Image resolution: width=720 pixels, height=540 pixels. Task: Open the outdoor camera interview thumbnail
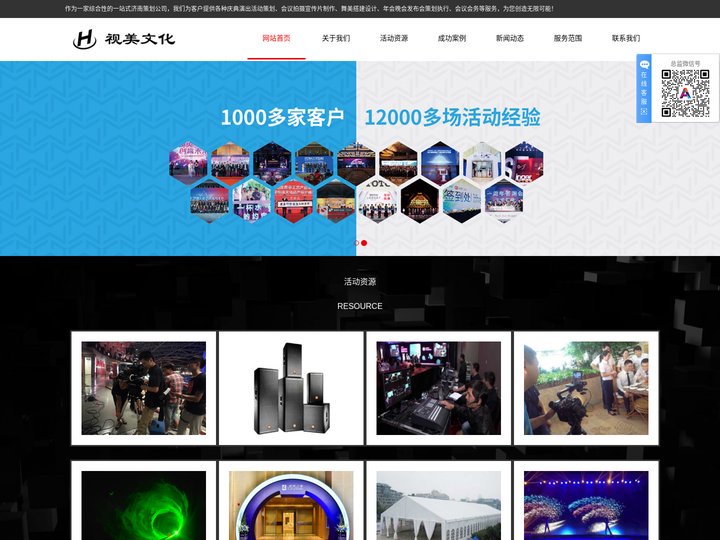586,388
